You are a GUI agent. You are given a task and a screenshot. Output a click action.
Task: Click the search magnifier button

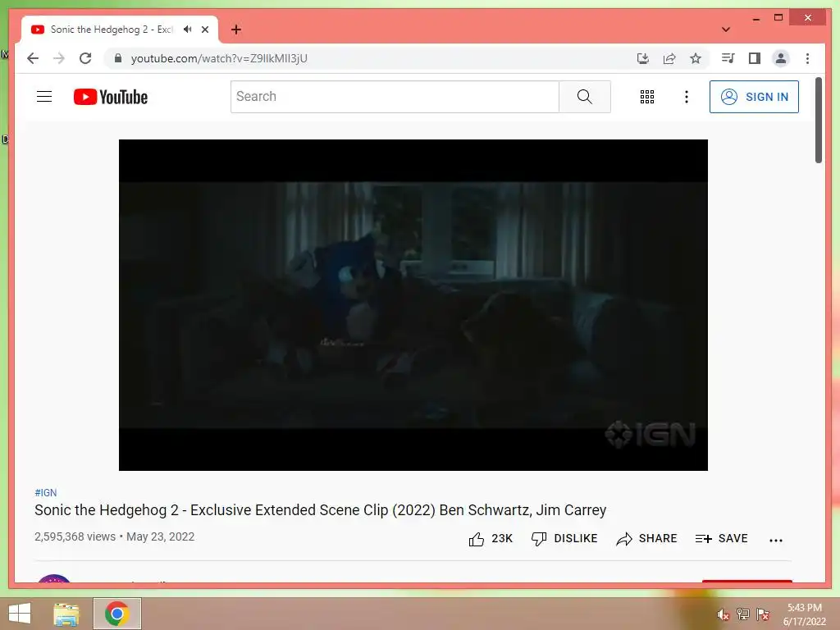[x=584, y=97]
